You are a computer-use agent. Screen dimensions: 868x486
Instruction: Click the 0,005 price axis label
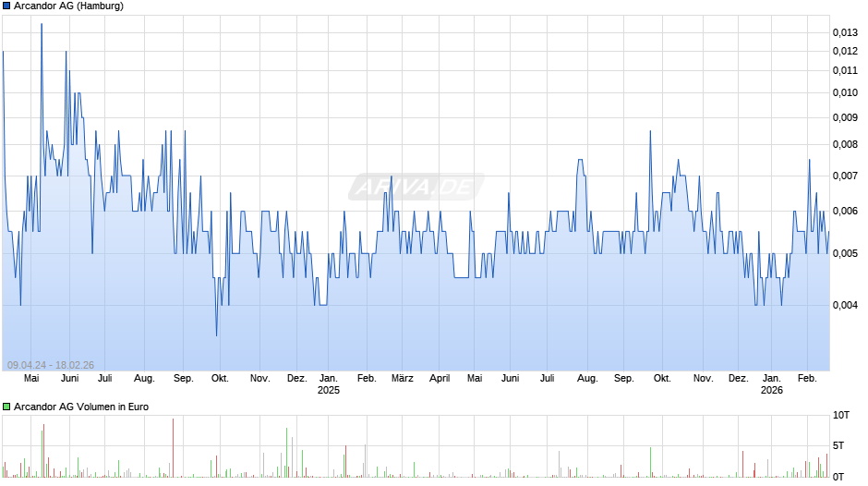pyautogui.click(x=845, y=254)
